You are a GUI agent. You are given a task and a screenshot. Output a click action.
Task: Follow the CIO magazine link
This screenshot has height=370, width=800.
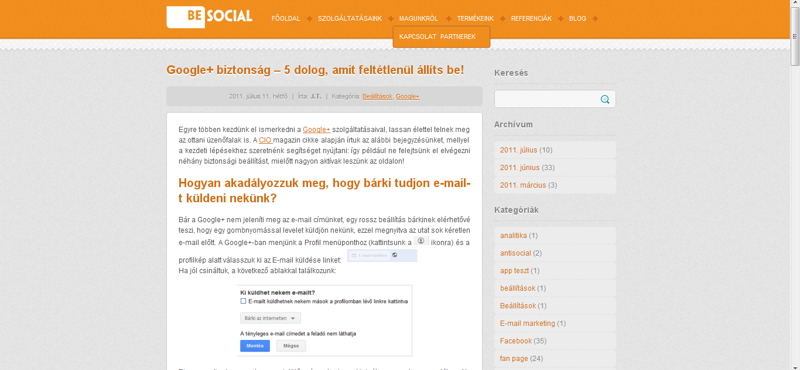coord(265,140)
